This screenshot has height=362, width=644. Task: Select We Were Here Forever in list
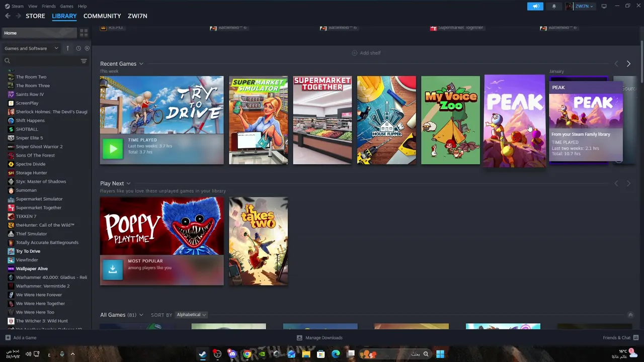39,295
